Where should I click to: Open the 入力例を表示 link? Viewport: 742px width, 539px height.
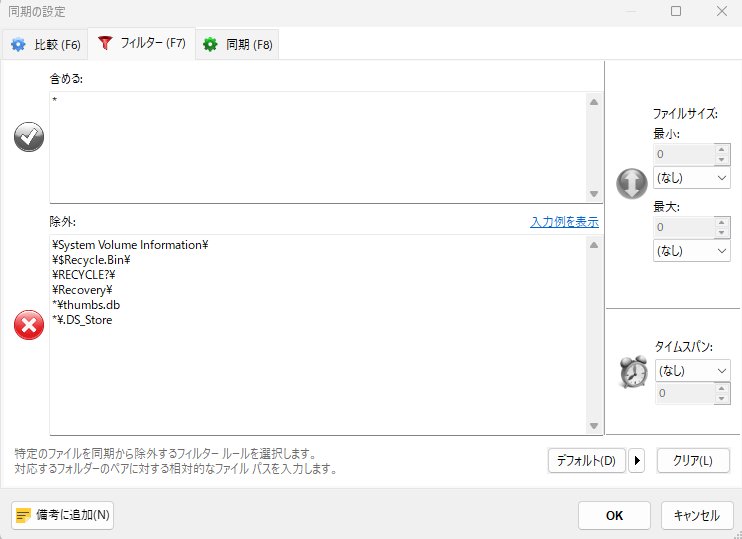[x=565, y=222]
